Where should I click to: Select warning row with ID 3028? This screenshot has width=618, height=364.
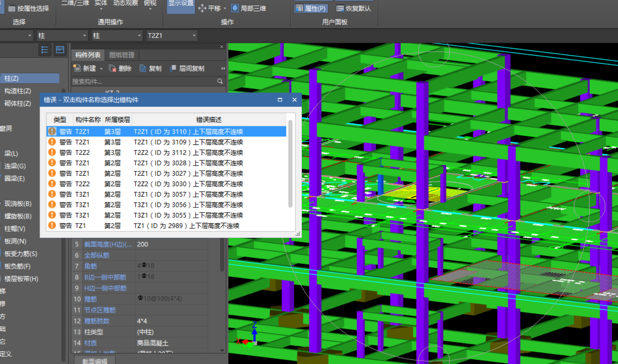tap(166, 163)
